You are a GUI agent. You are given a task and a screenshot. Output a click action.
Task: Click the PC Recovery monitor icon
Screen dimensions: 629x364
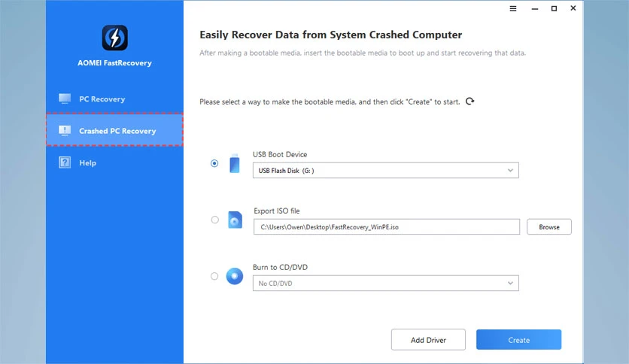[65, 99]
